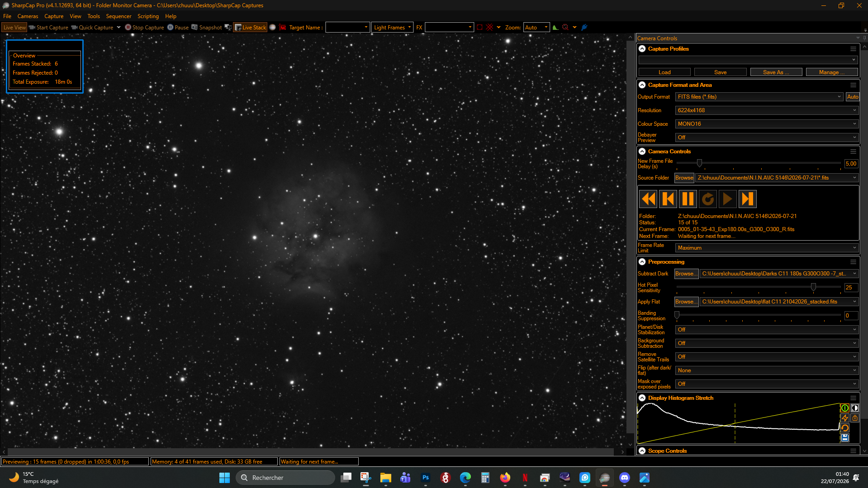Skip to the last frame in folder
Viewport: 868px width, 488px height.
click(x=748, y=199)
